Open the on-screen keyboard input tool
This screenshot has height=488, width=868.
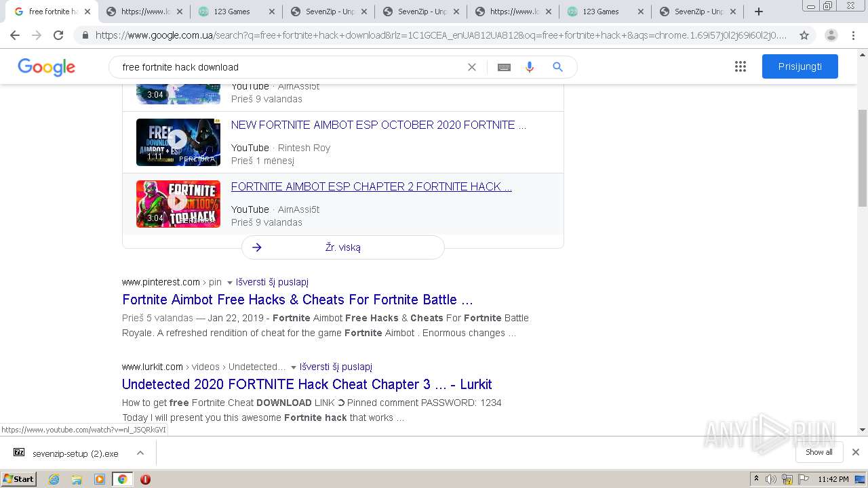tap(504, 67)
